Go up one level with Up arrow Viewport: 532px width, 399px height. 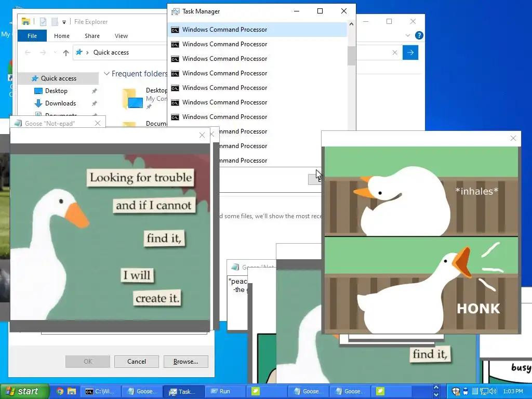pyautogui.click(x=66, y=52)
